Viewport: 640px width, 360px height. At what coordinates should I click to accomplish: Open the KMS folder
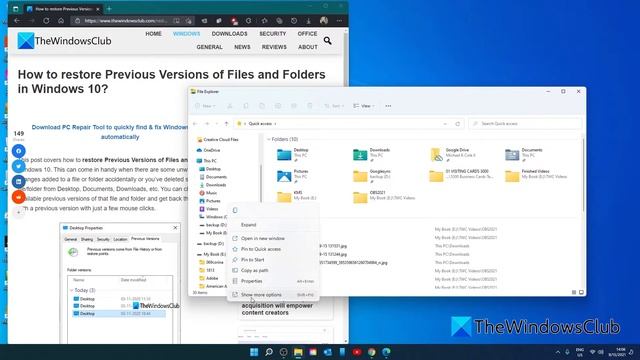tap(297, 197)
